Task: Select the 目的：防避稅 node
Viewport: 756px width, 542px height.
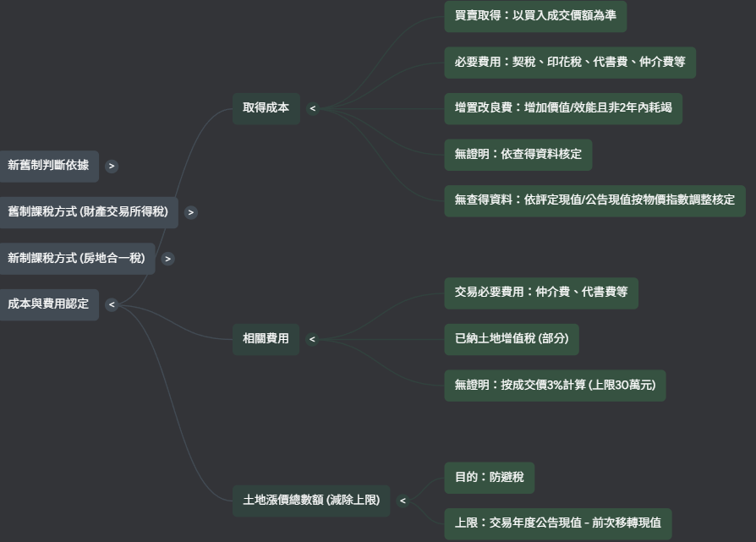Action: pyautogui.click(x=489, y=478)
